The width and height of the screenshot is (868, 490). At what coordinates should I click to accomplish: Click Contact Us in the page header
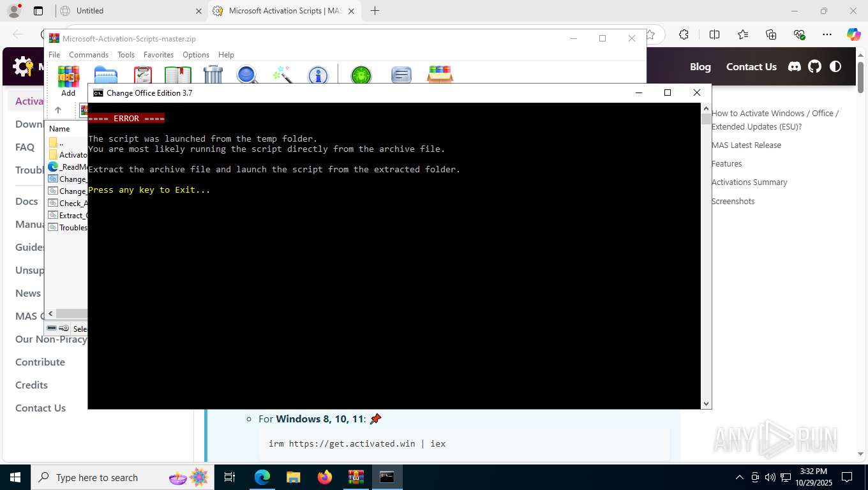[751, 66]
